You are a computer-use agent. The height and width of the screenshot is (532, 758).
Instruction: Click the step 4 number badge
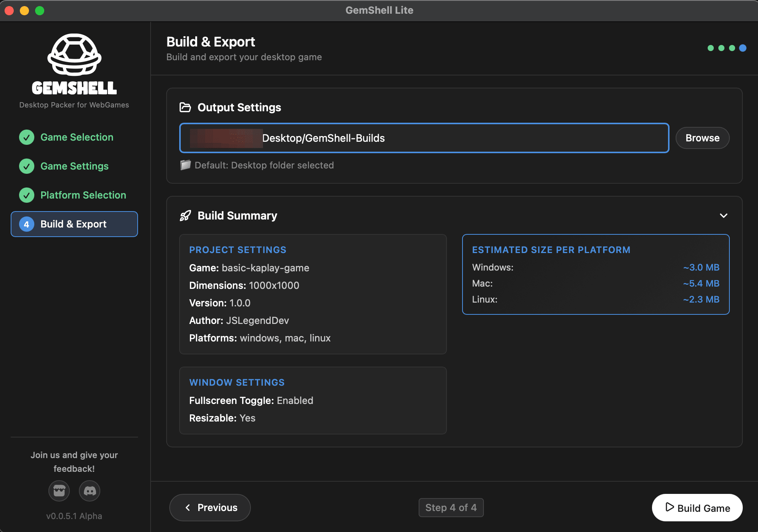[x=27, y=224]
